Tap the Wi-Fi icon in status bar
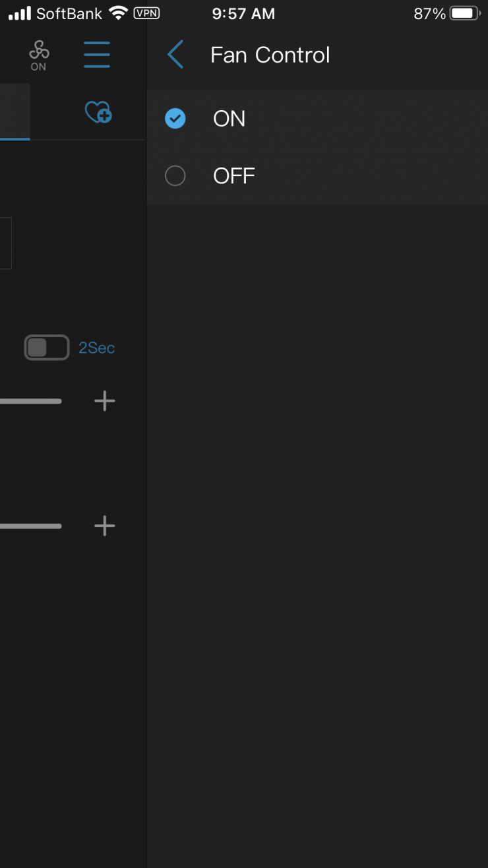Image resolution: width=488 pixels, height=868 pixels. pyautogui.click(x=119, y=13)
